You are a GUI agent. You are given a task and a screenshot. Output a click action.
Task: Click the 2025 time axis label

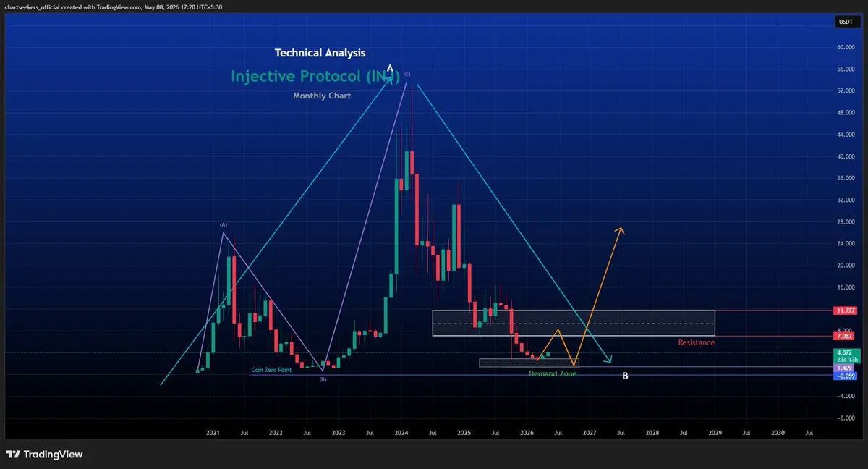(x=464, y=432)
